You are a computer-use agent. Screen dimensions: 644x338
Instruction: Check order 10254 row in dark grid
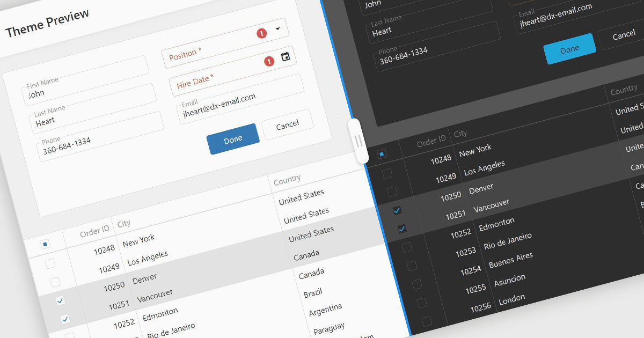(x=416, y=284)
